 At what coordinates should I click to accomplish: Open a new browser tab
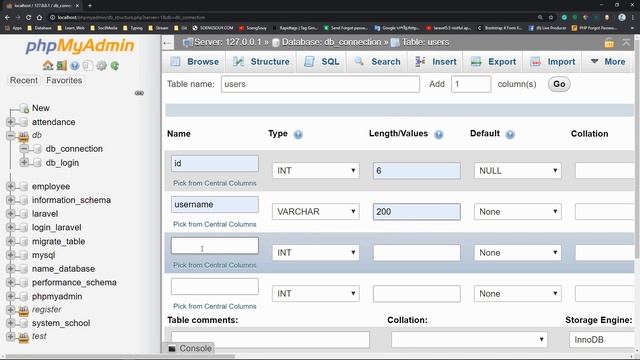[x=89, y=5]
